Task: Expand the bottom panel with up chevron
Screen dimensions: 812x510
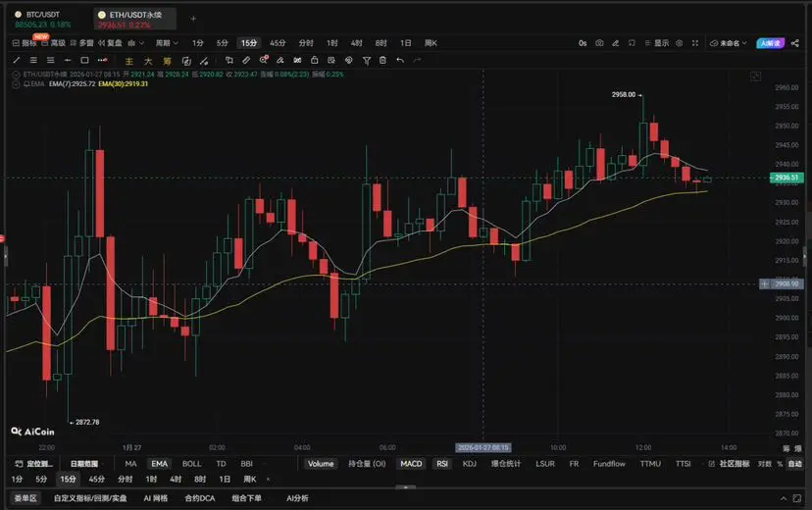Action: [x=784, y=498]
